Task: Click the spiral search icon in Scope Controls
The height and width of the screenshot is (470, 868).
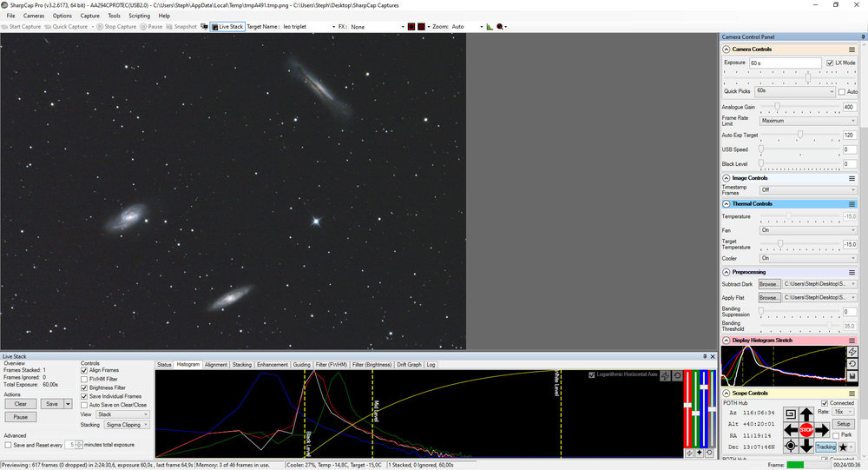Action: [x=791, y=414]
